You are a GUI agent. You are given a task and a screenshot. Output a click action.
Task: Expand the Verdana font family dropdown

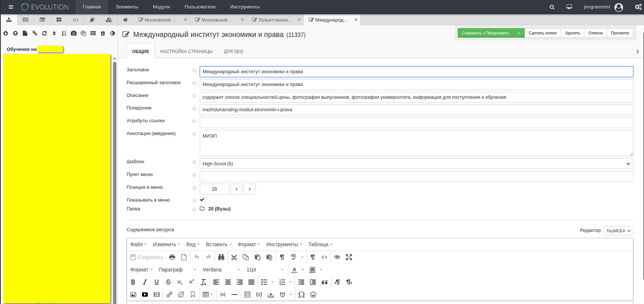point(221,270)
